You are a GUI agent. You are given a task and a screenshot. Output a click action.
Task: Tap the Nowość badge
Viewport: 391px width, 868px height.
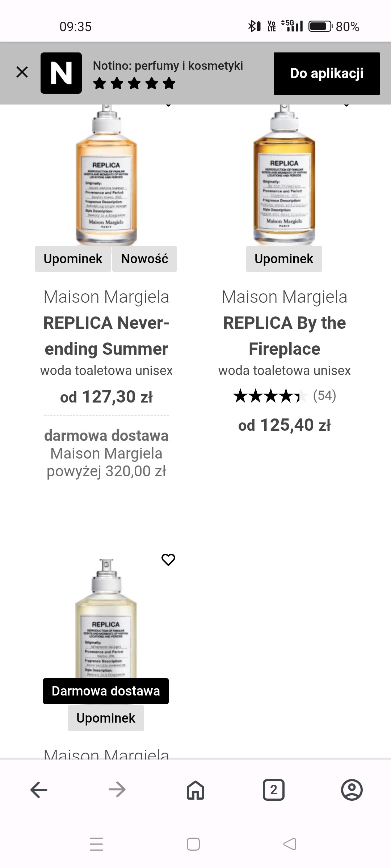click(144, 259)
